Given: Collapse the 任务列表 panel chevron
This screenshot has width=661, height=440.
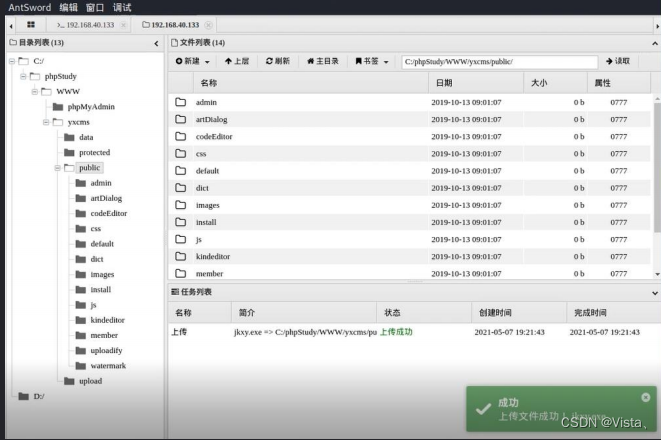Looking at the screenshot, I should (x=655, y=292).
